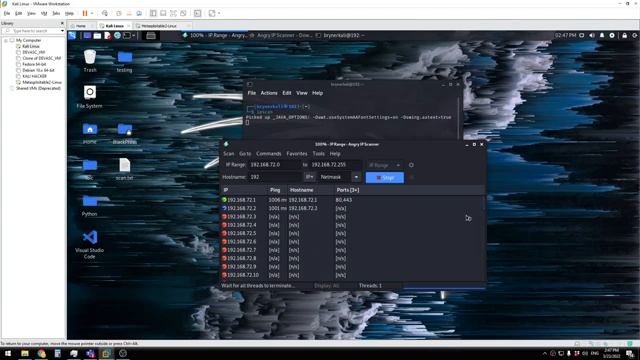Open View menu in the terminal window
Viewport: 640px width, 360px height.
[302, 93]
